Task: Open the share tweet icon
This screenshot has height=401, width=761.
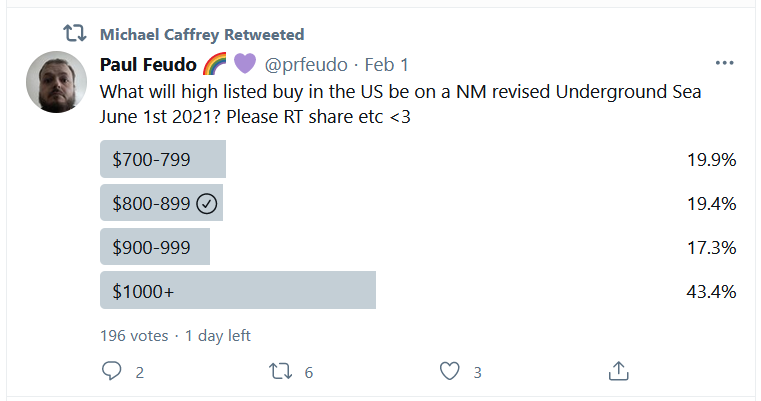Action: pos(619,371)
